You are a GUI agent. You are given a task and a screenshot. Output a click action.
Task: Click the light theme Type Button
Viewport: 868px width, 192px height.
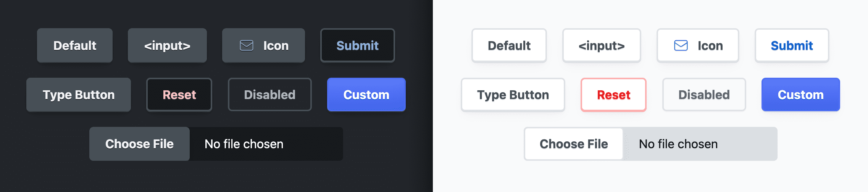(x=513, y=95)
